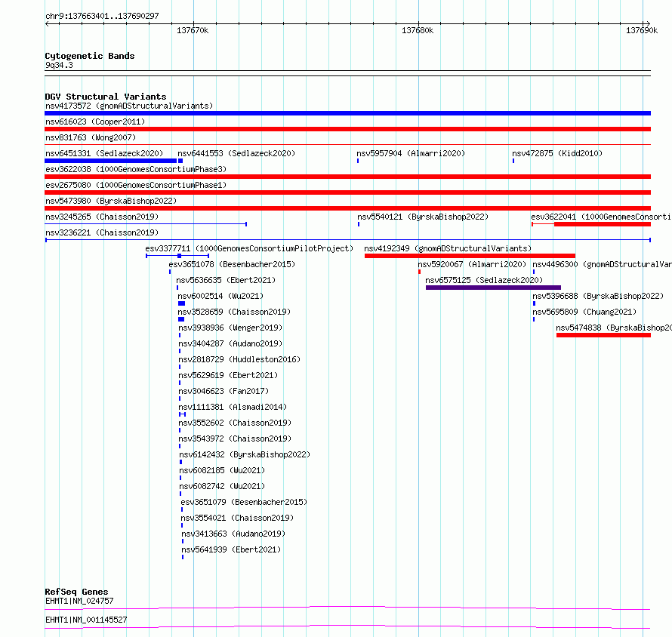
Task: Open nsv3938936 (Wenger2019) variant
Action: pyautogui.click(x=230, y=328)
